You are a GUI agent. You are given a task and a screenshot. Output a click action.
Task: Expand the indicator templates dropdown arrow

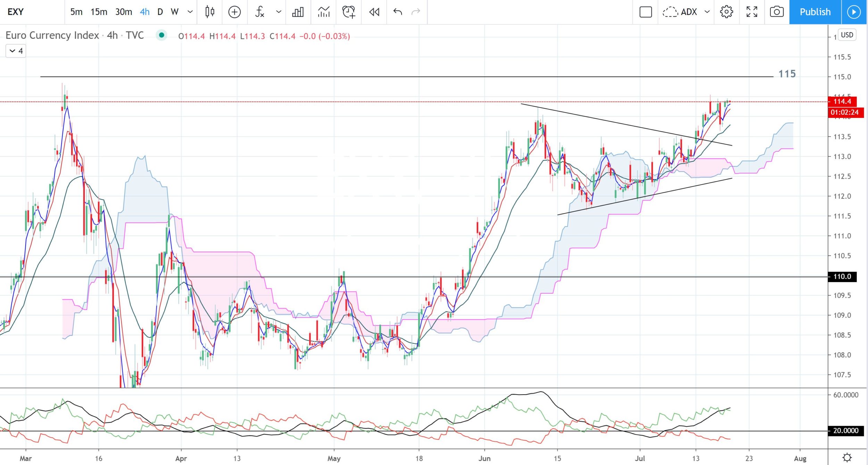(278, 12)
